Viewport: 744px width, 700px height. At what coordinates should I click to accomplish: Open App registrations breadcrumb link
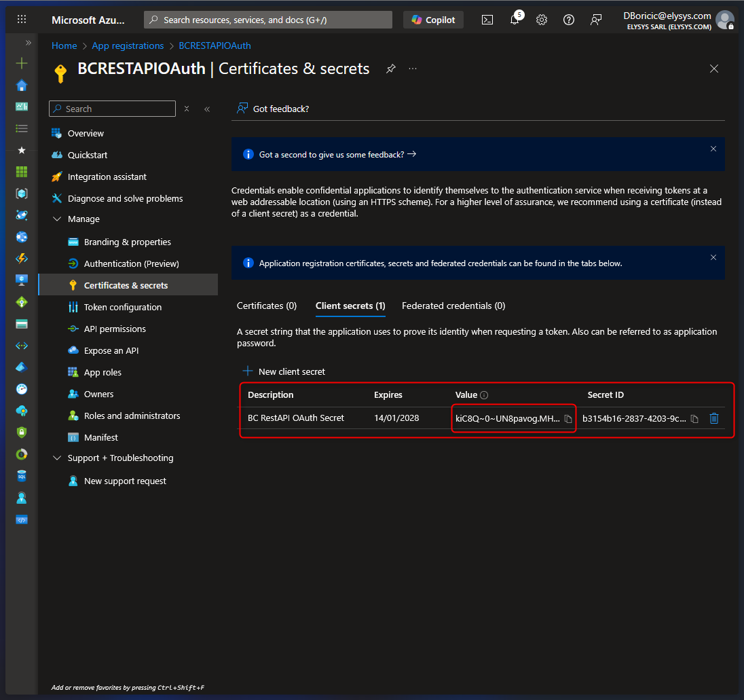click(128, 45)
